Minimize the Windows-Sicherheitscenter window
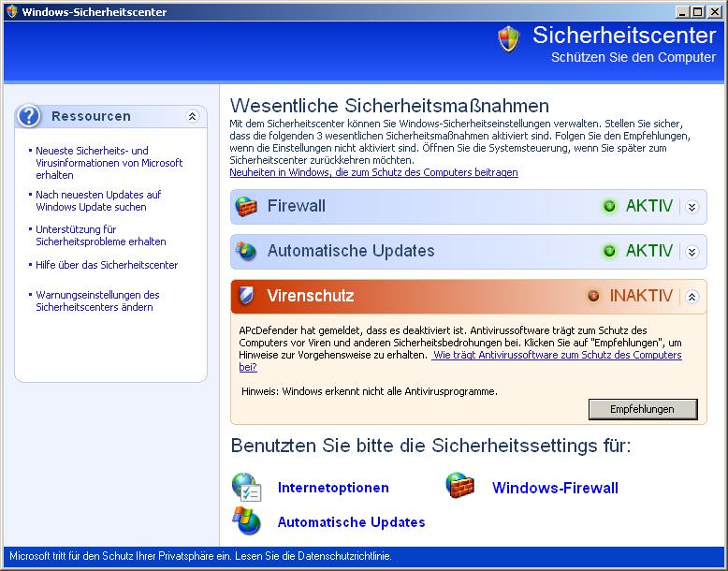The width and height of the screenshot is (728, 571). (682, 12)
